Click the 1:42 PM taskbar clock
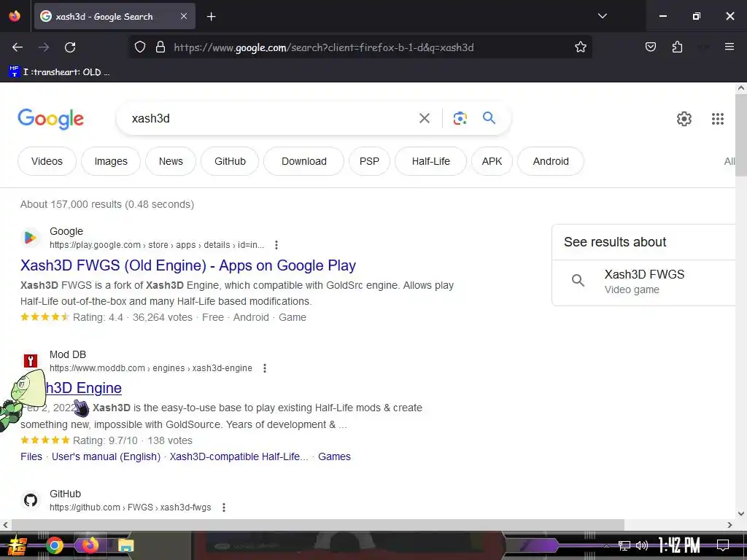This screenshot has width=747, height=560. click(x=679, y=545)
